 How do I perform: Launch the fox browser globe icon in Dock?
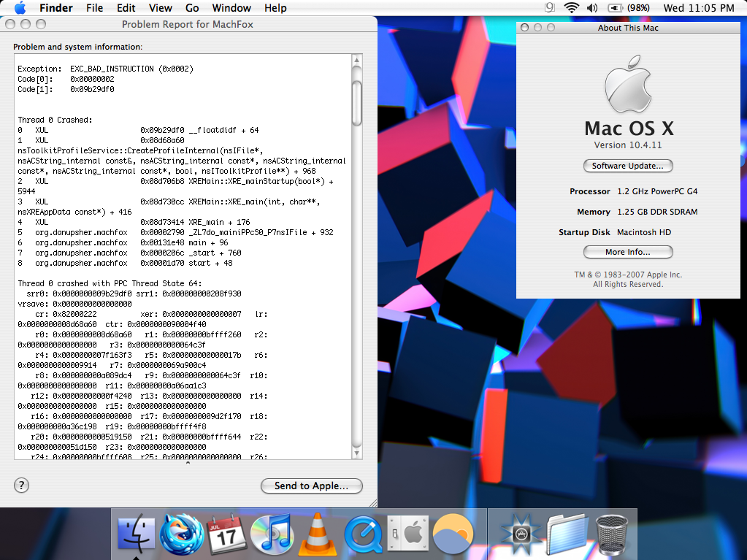[182, 534]
